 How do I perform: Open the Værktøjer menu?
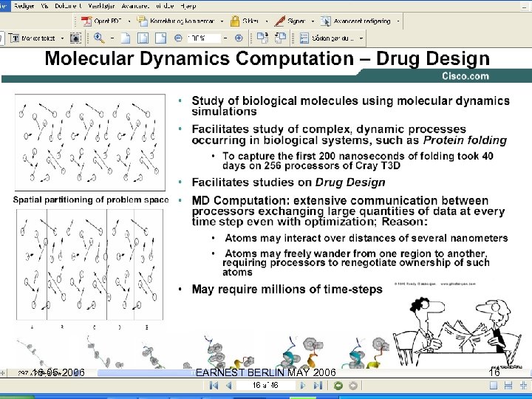tap(101, 6)
